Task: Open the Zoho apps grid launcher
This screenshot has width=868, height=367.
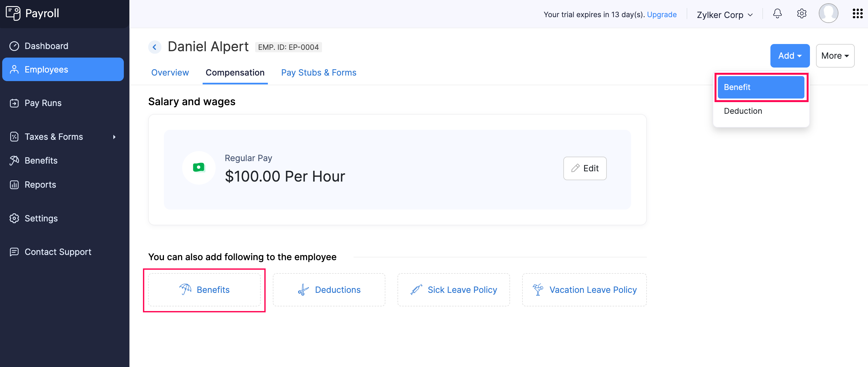Action: click(x=857, y=14)
